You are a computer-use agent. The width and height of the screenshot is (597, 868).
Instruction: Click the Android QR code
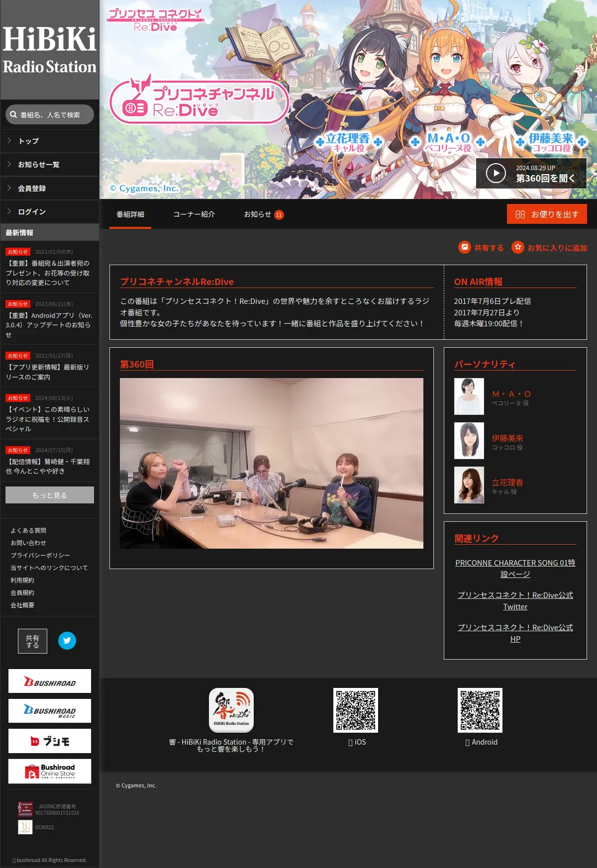point(480,710)
